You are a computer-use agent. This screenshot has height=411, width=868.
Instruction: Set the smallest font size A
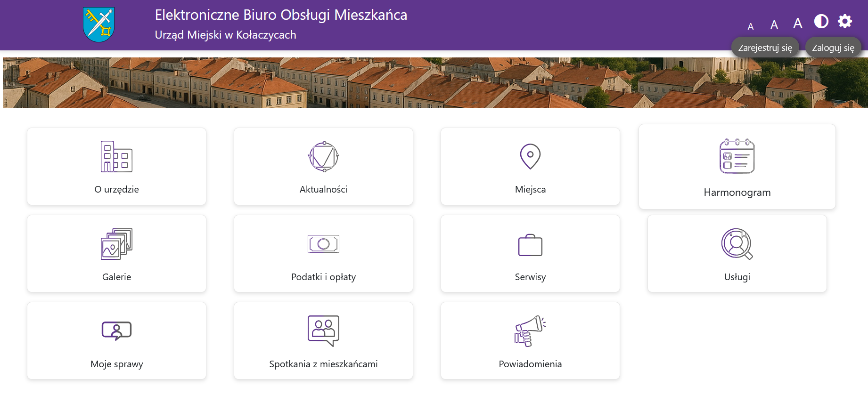coord(751,27)
